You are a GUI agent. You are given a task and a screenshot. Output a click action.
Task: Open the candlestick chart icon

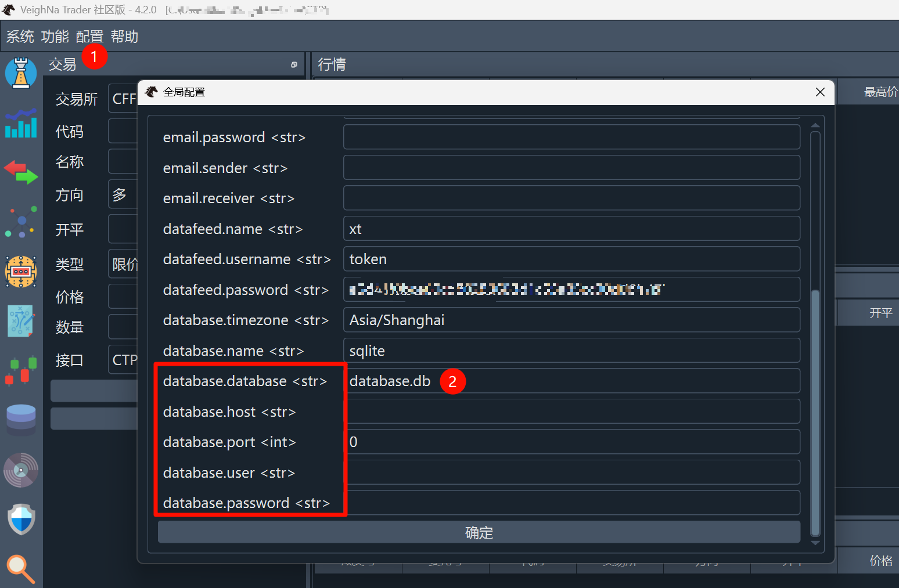coord(21,370)
